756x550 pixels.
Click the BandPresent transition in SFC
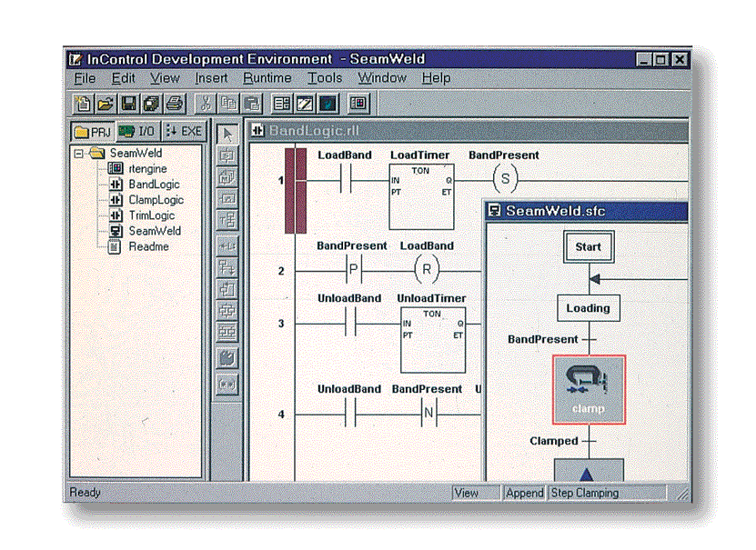pos(590,339)
